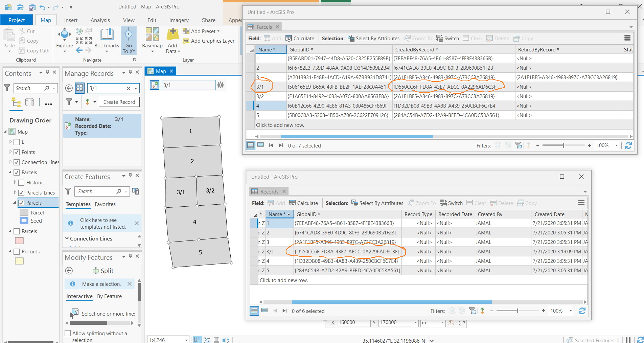This screenshot has width=644, height=343.
Task: Collapse the Records layer in Contents
Action: point(10,251)
